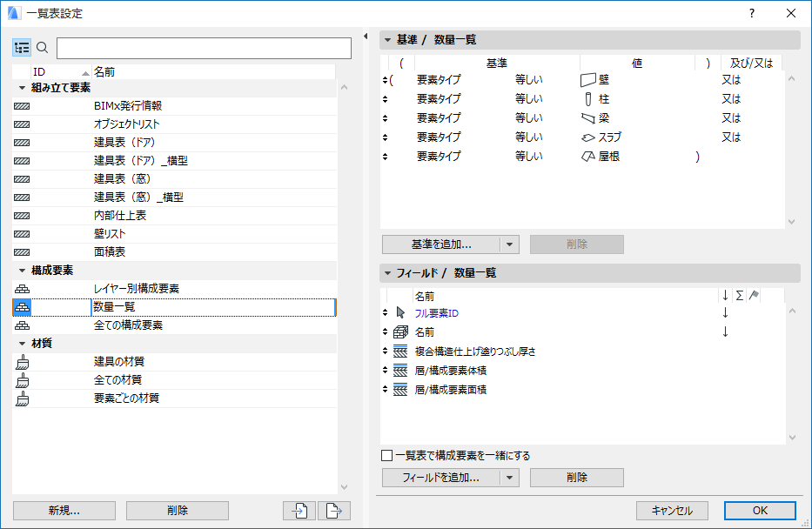Click the icon beside BIMx発行情報
This screenshot has height=529, width=812.
point(22,106)
